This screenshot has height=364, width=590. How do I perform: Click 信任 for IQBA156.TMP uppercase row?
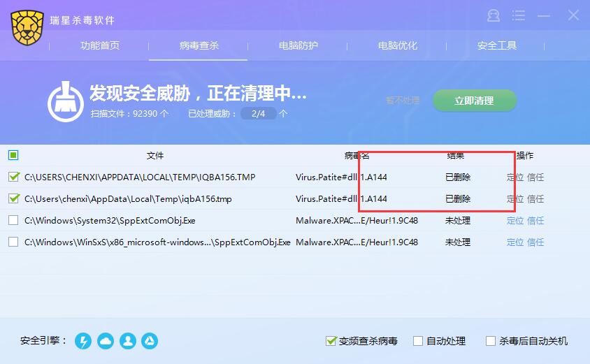click(535, 177)
